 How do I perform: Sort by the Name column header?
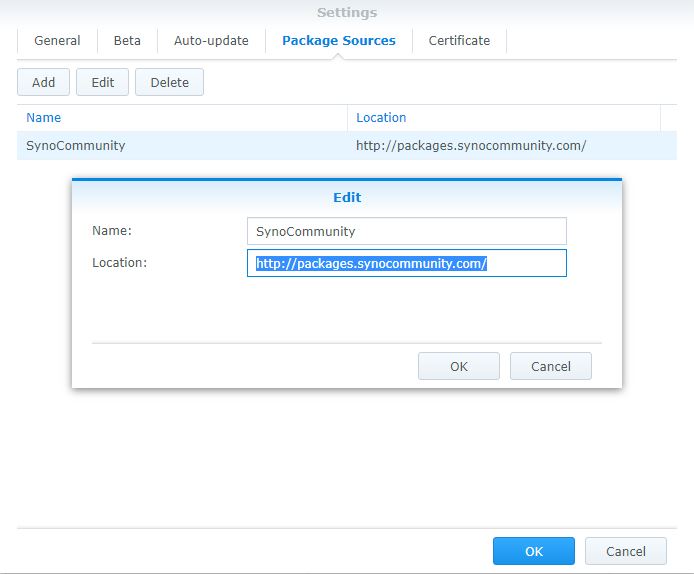point(182,118)
